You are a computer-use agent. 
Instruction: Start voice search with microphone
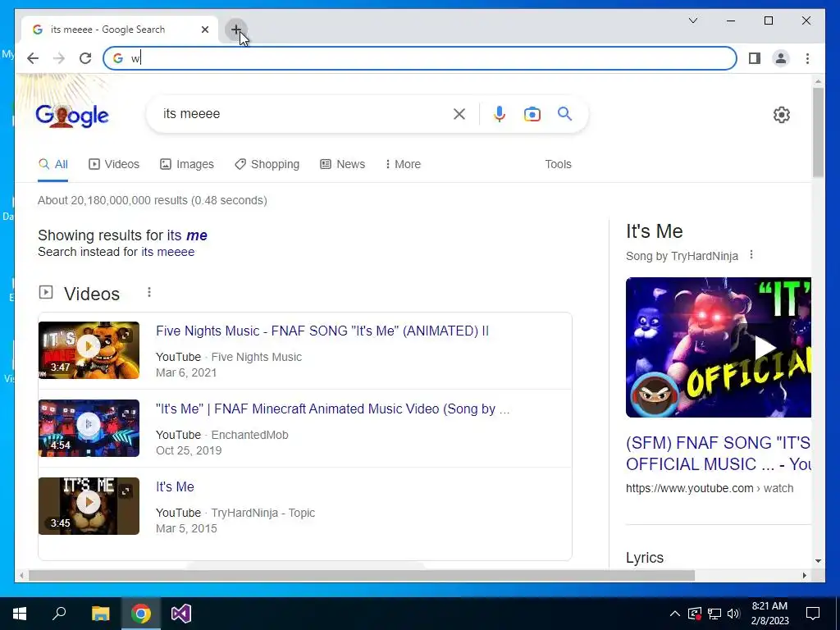tap(500, 113)
